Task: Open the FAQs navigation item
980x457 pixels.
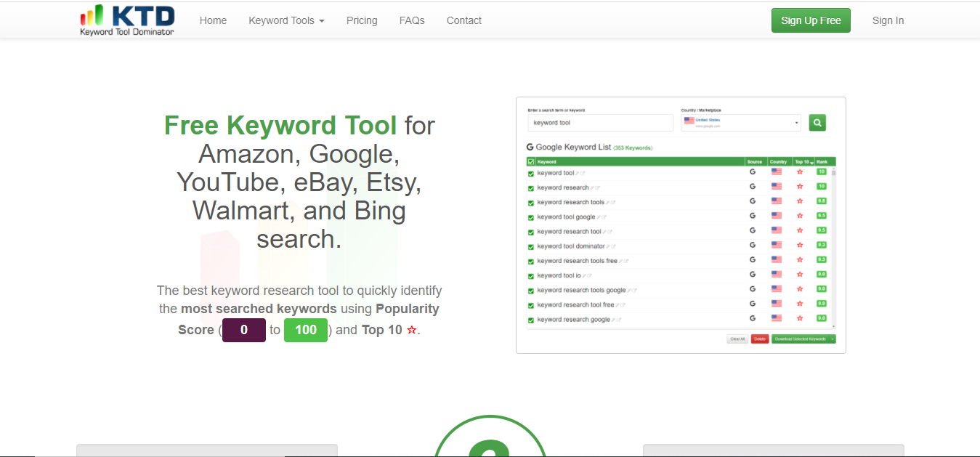Action: [x=412, y=20]
